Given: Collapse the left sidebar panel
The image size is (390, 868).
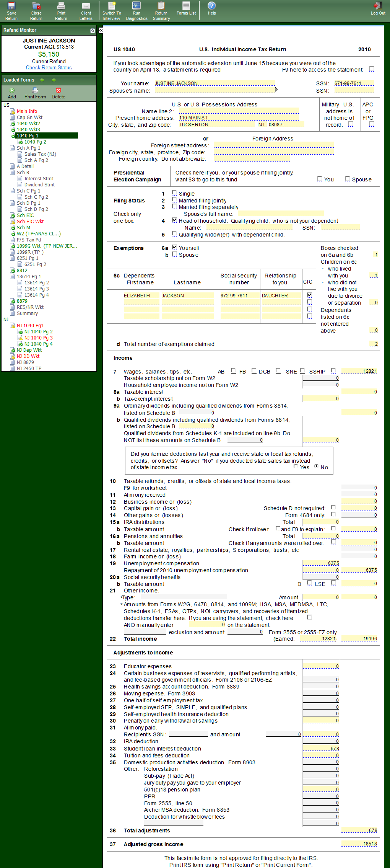Looking at the screenshot, I should pyautogui.click(x=101, y=30).
